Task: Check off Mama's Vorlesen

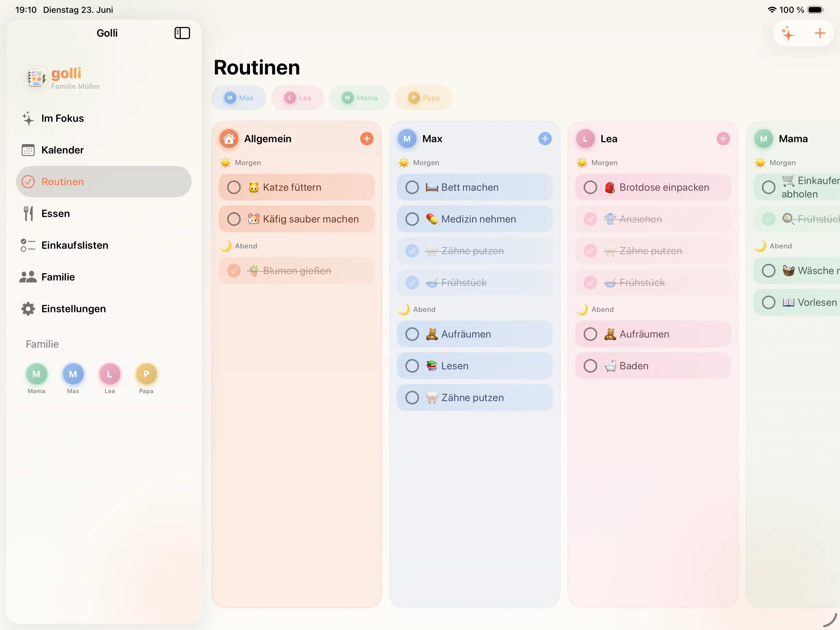Action: [769, 303]
